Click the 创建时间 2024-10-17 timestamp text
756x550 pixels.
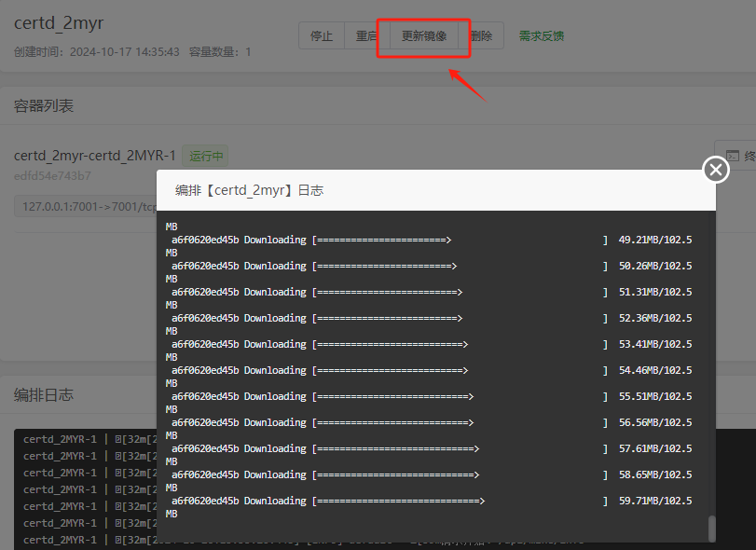[97, 52]
